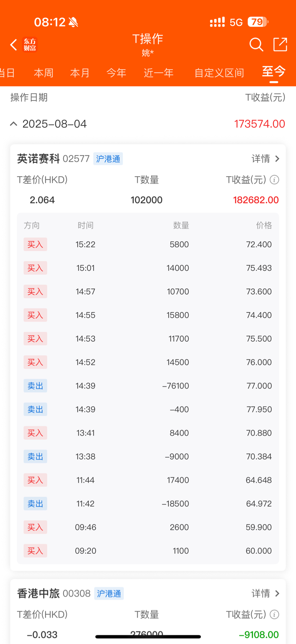Tap the share export icon
296x644 pixels.
(x=280, y=44)
